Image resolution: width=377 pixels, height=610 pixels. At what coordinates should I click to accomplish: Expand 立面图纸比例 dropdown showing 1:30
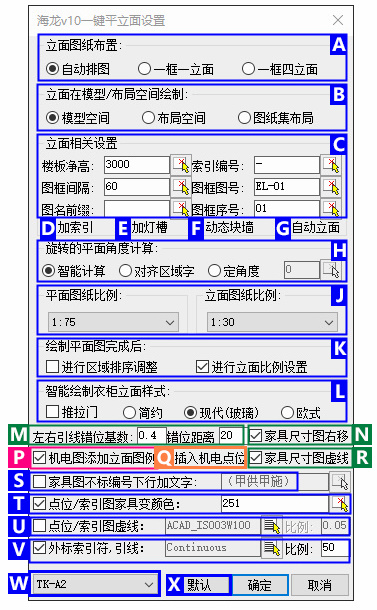click(x=272, y=322)
